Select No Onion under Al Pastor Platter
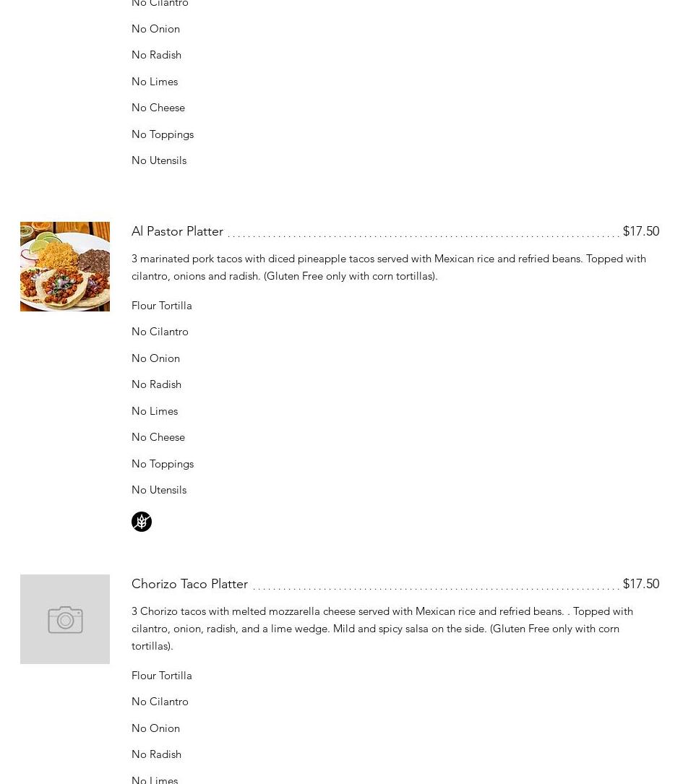Image resolution: width=683 pixels, height=784 pixels. (155, 358)
